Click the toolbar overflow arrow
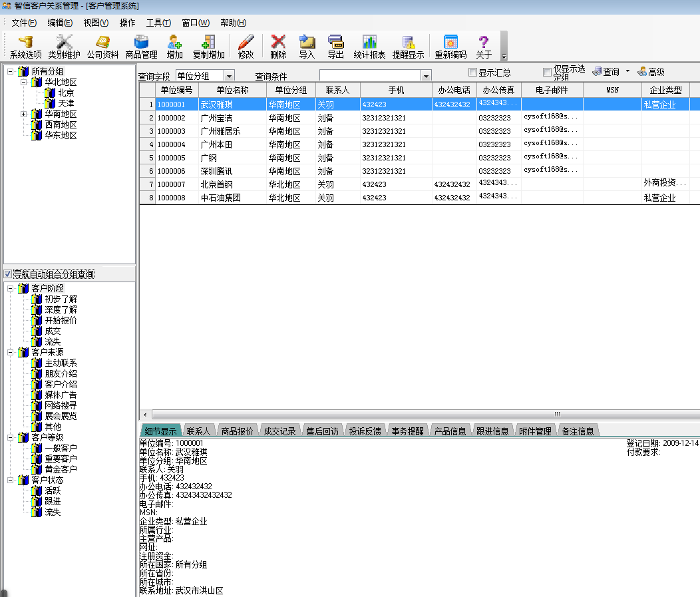Viewport: 700px width, 597px height. (x=504, y=57)
